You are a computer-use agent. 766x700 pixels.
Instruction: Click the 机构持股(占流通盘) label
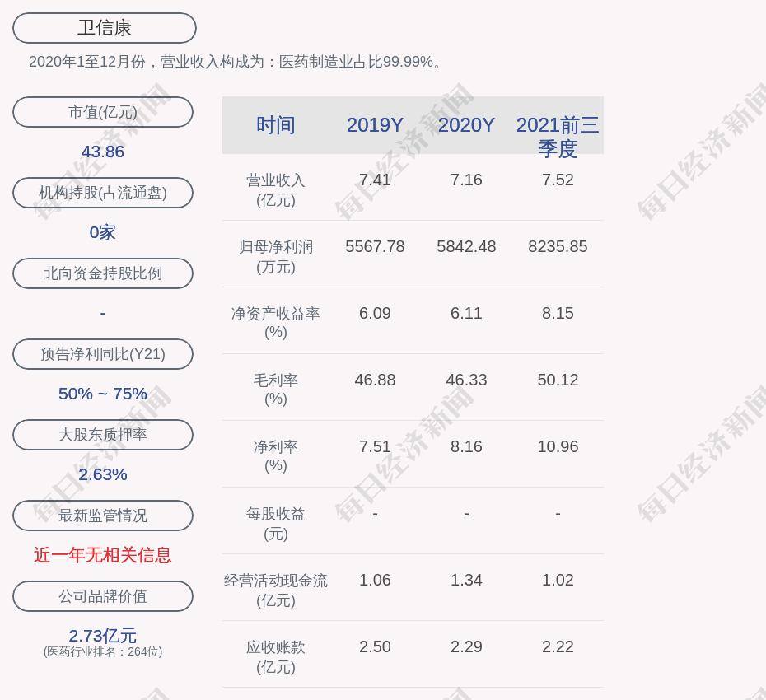tap(103, 193)
